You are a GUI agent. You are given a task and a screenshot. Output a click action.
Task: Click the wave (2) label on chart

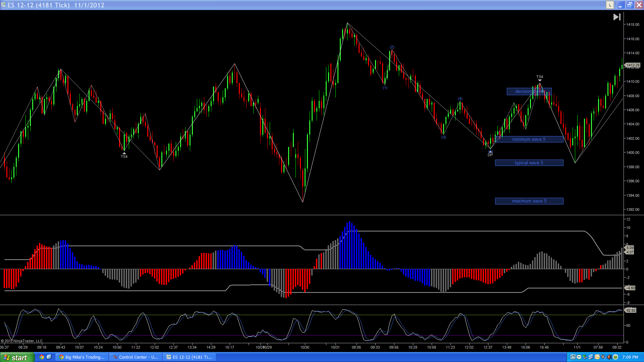point(392,47)
